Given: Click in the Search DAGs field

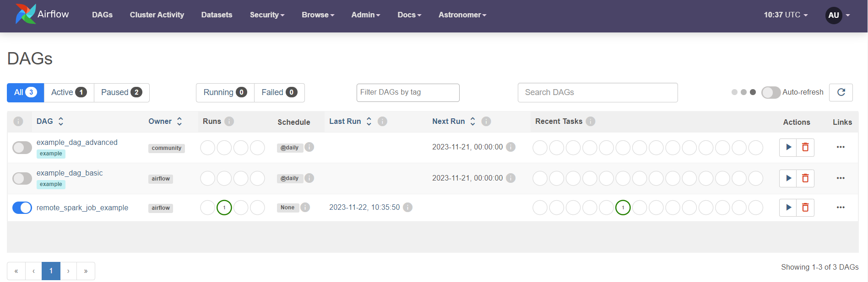Looking at the screenshot, I should pyautogui.click(x=597, y=92).
